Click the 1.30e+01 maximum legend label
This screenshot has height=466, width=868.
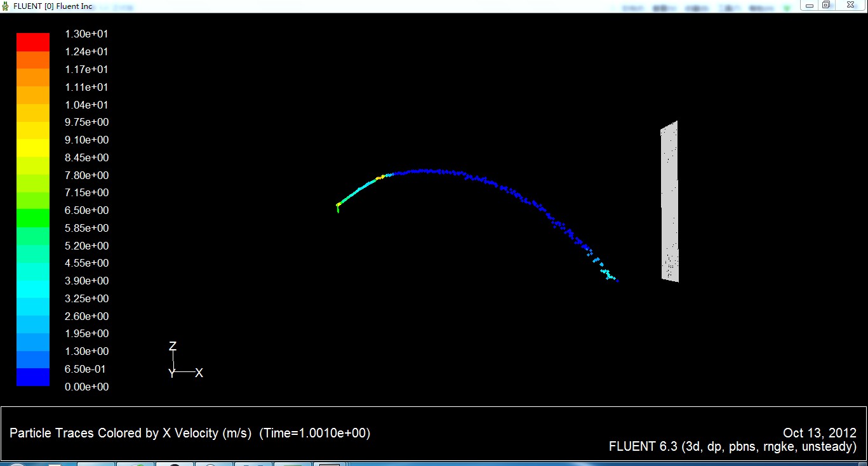click(86, 34)
